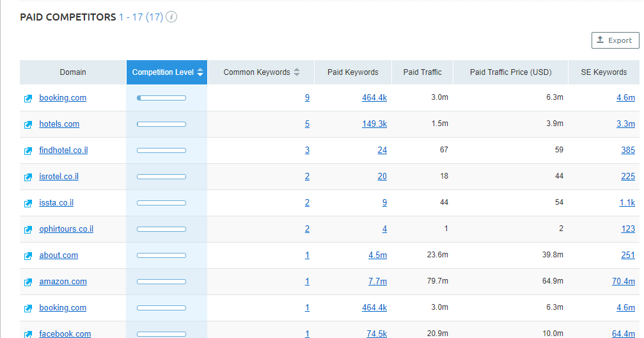Open the ophirtours.co.il domain link
644x338 pixels.
(x=66, y=229)
